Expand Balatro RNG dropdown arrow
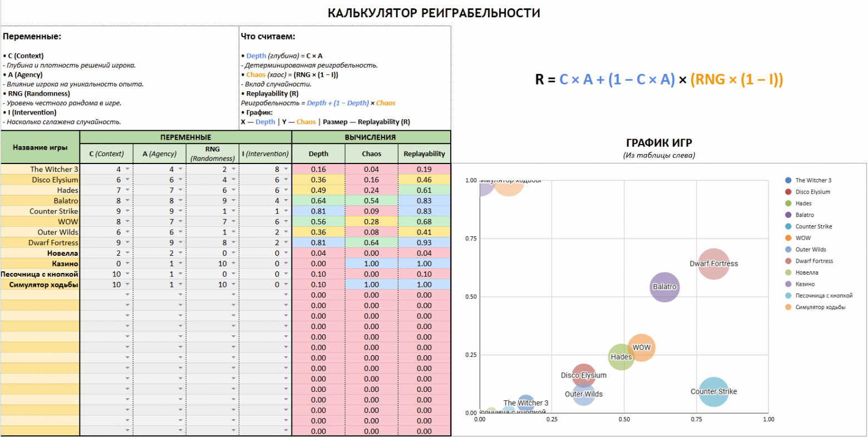 [x=234, y=201]
